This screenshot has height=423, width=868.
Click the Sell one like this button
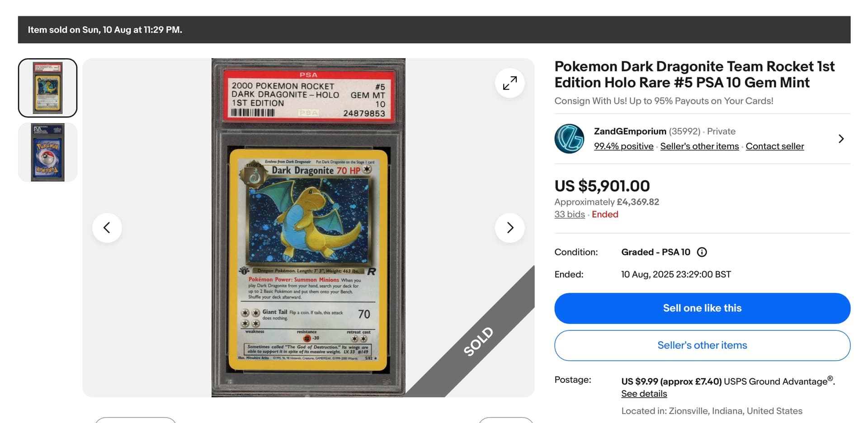point(702,308)
